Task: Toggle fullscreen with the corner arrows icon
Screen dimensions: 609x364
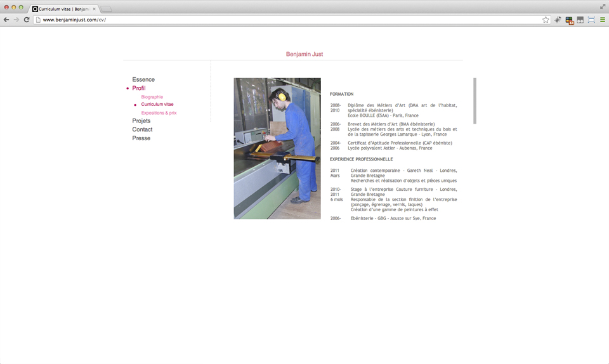Action: [x=603, y=6]
